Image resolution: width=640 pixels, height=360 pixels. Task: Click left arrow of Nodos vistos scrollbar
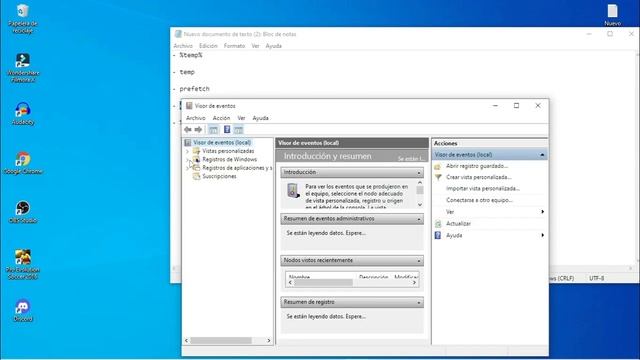[x=290, y=282]
